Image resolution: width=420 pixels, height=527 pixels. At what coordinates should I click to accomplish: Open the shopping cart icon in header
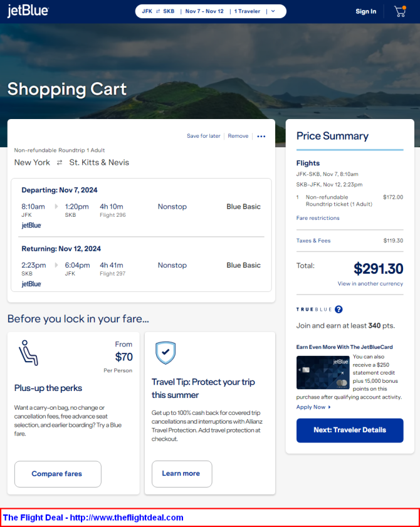[x=400, y=11]
